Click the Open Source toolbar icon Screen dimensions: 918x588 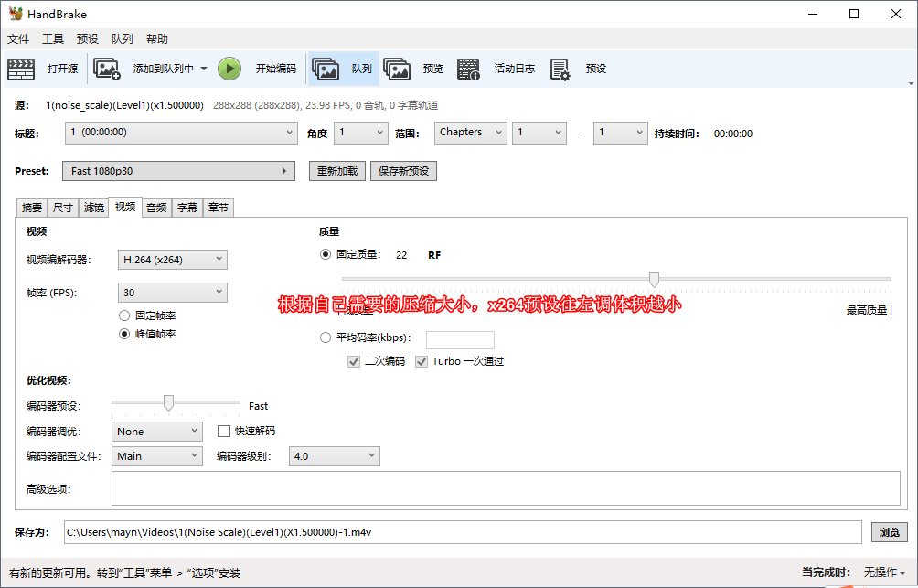point(20,69)
